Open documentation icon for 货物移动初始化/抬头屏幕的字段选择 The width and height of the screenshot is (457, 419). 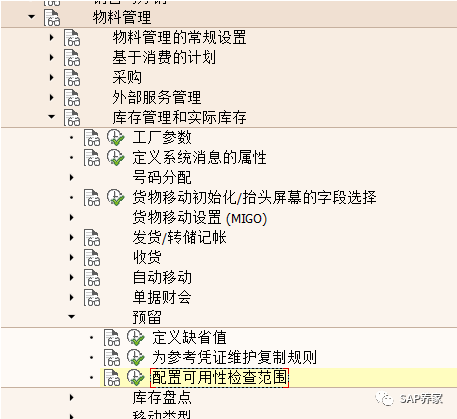[92, 198]
